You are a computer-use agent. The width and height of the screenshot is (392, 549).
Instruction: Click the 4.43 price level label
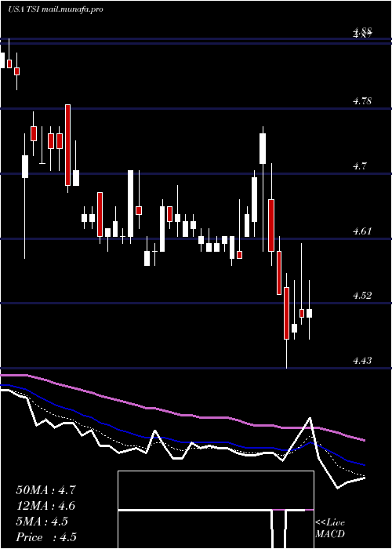pos(362,360)
